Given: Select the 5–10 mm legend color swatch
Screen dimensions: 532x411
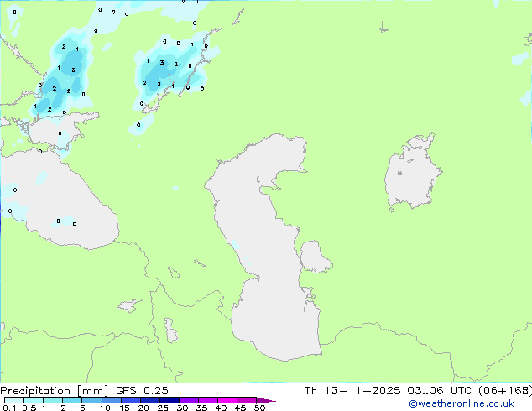Looking at the screenshot, I should coord(91,400).
